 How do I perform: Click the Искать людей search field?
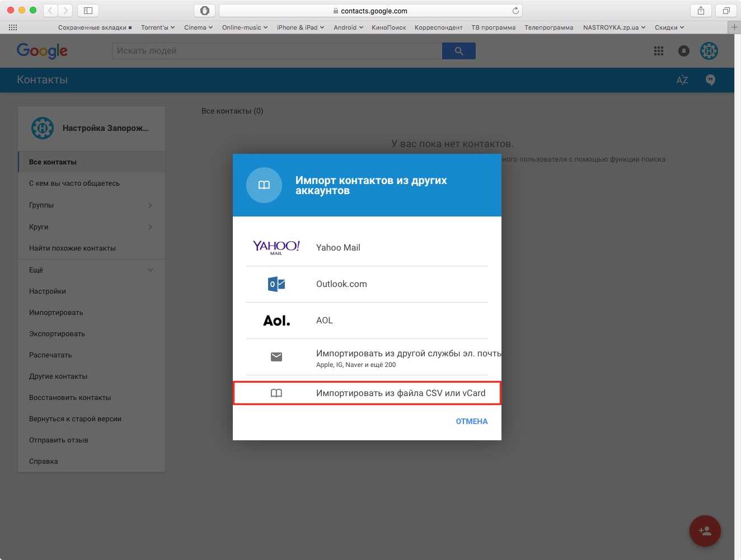point(277,51)
